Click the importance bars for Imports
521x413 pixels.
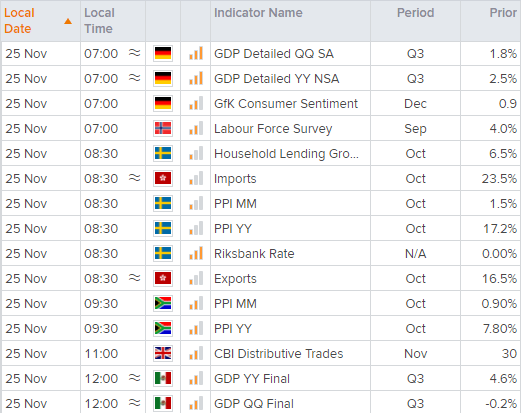click(x=196, y=178)
